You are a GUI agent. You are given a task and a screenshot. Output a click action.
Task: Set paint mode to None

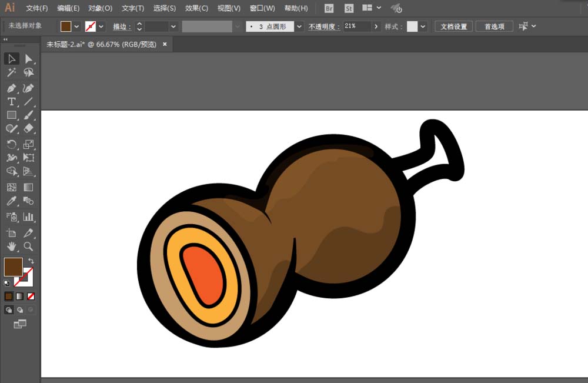coord(31,297)
